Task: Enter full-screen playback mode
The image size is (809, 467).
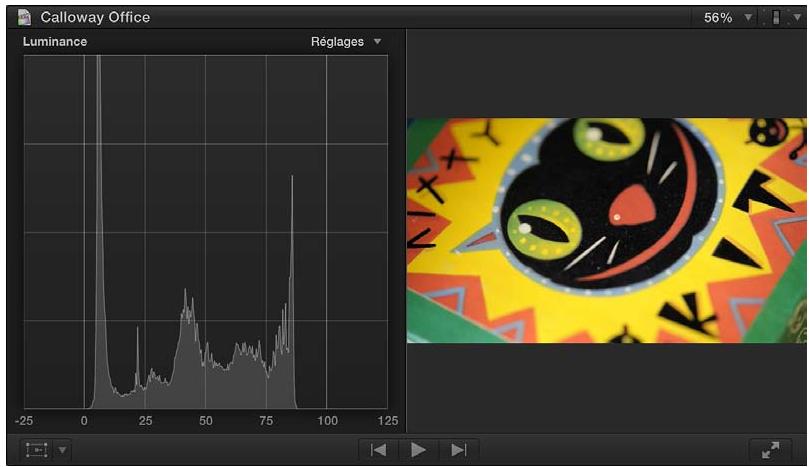Action: (x=770, y=450)
